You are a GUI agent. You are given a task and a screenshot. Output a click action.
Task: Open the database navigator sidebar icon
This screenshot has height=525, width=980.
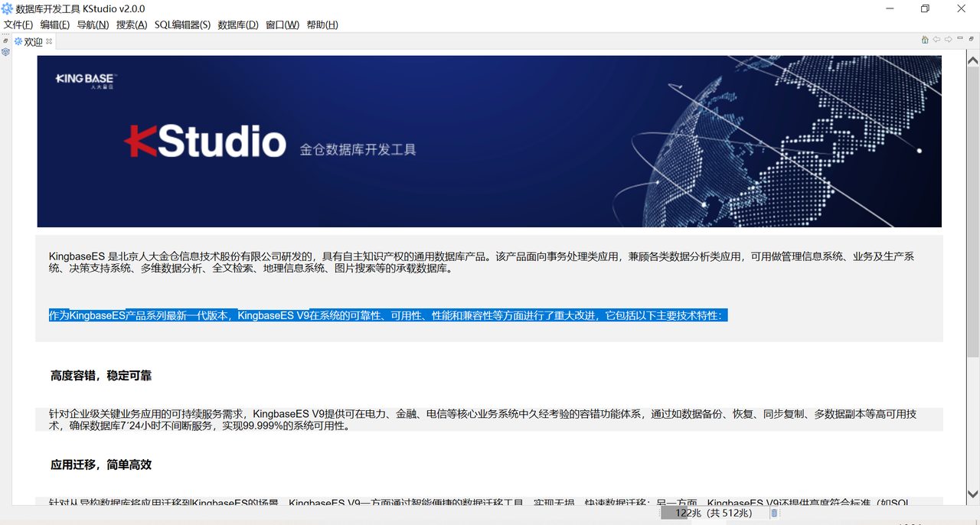coord(5,52)
